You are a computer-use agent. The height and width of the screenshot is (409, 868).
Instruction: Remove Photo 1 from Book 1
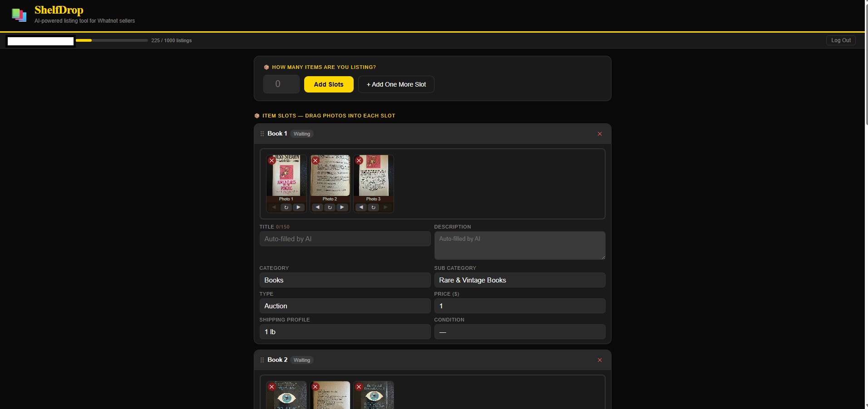click(271, 161)
